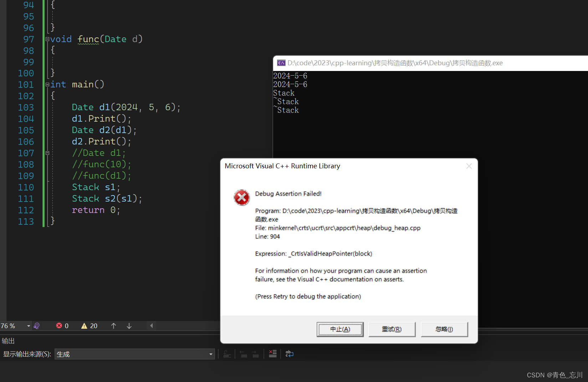Click the horizontal scrollbar left arrow
Viewport: 588px width, 382px height.
tap(152, 326)
